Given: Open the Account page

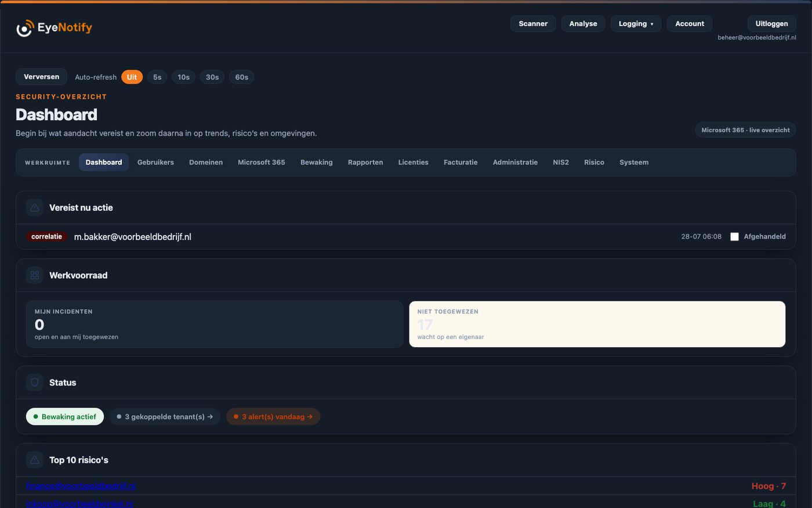Looking at the screenshot, I should tap(690, 24).
